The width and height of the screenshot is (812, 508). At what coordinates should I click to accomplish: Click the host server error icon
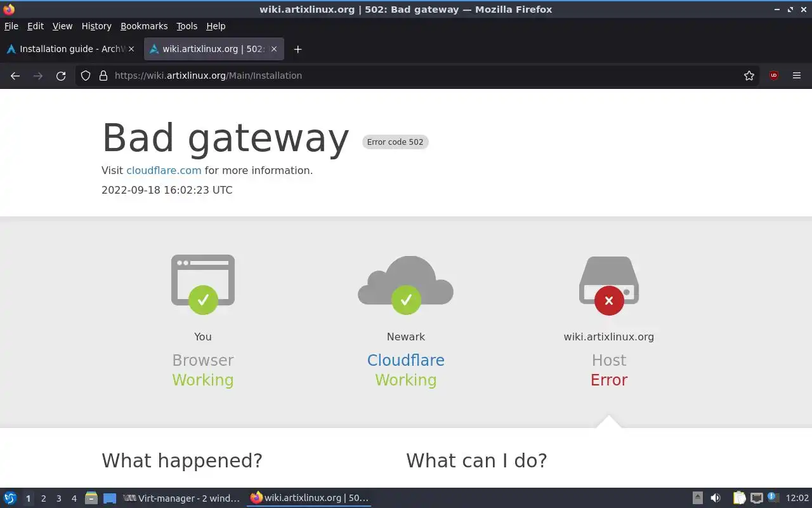pyautogui.click(x=609, y=285)
